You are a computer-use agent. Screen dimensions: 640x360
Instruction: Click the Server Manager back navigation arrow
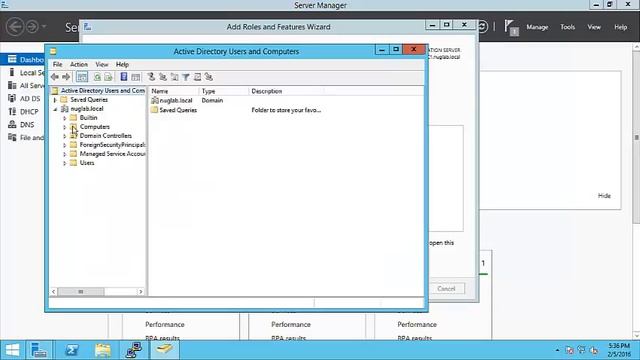tap(15, 27)
